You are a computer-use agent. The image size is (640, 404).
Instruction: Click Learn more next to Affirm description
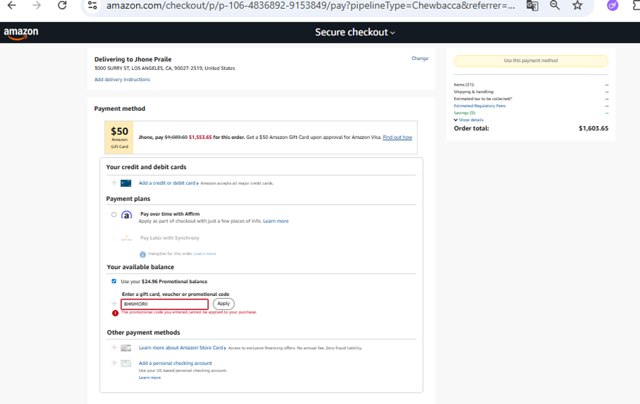pos(276,221)
